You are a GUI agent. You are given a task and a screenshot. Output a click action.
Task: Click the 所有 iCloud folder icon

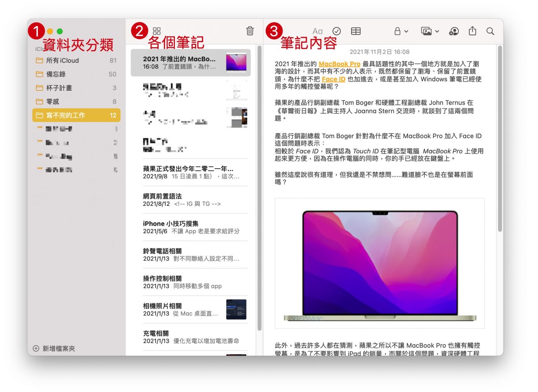pos(39,61)
